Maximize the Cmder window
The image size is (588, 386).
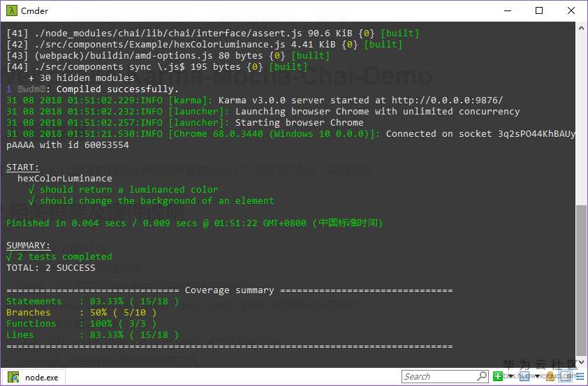[x=538, y=10]
